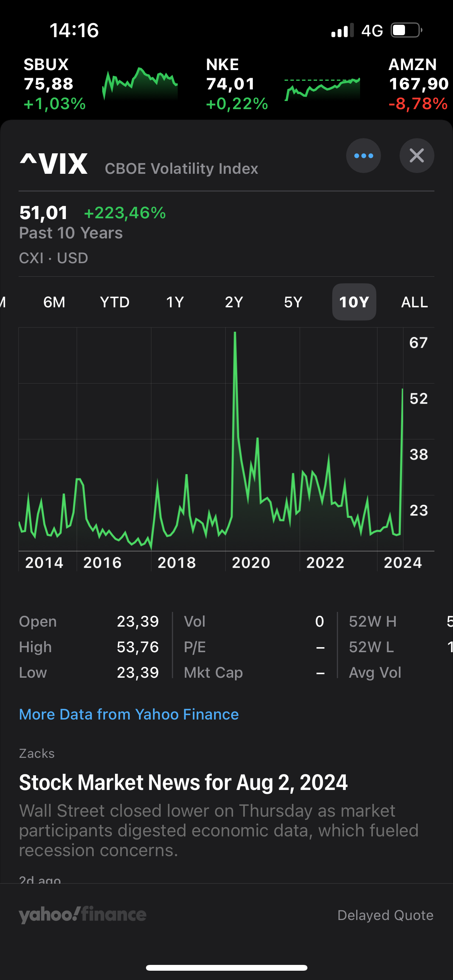Screen dimensions: 453x980
Task: Select the 6M time range
Action: coord(54,302)
